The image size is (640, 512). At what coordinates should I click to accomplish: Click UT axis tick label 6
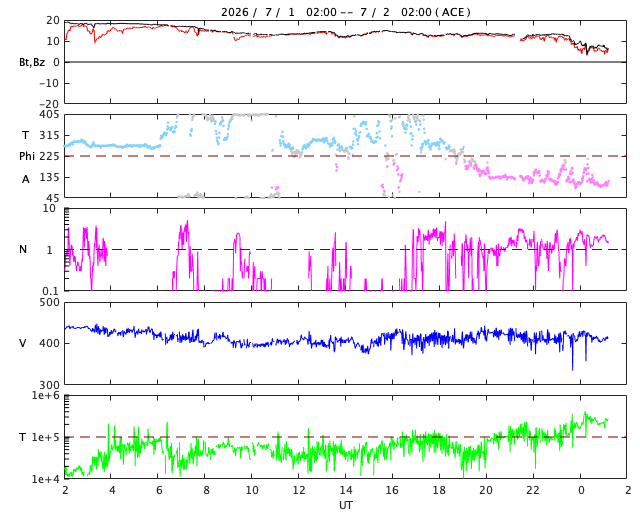(159, 490)
